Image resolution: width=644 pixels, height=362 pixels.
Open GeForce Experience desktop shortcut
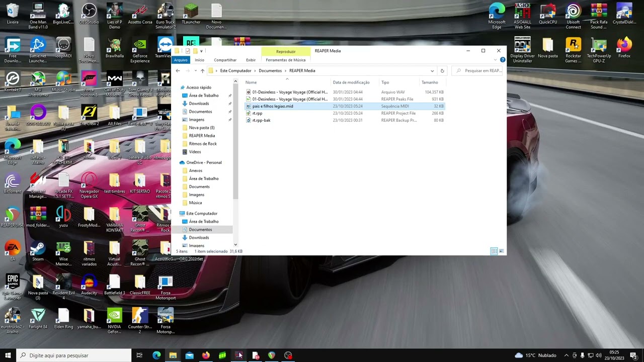coord(140,50)
